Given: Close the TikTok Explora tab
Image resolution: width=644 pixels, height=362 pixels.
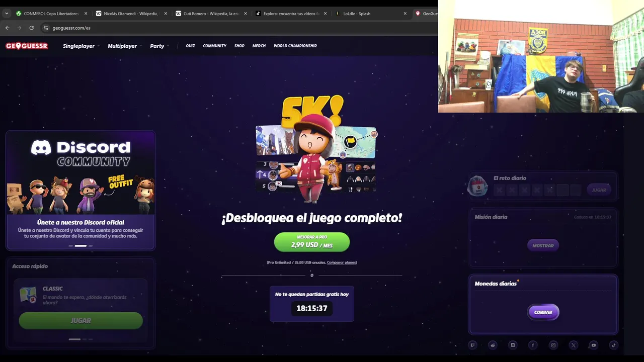Looking at the screenshot, I should click(325, 14).
